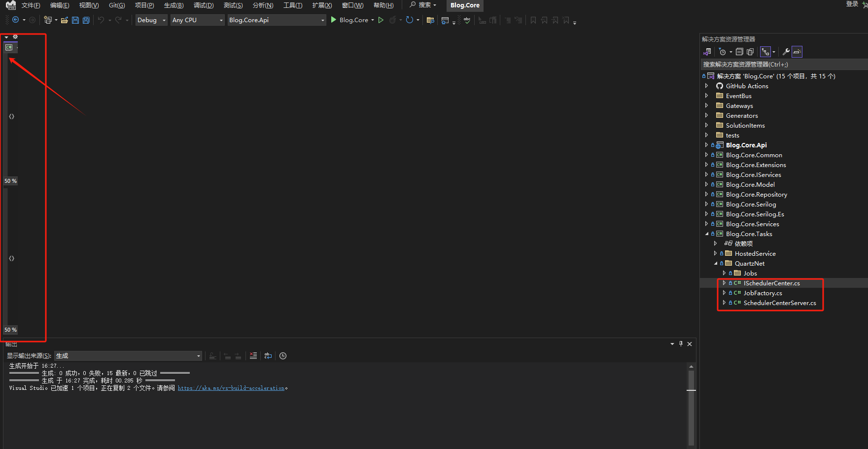Click the save all icon

86,20
